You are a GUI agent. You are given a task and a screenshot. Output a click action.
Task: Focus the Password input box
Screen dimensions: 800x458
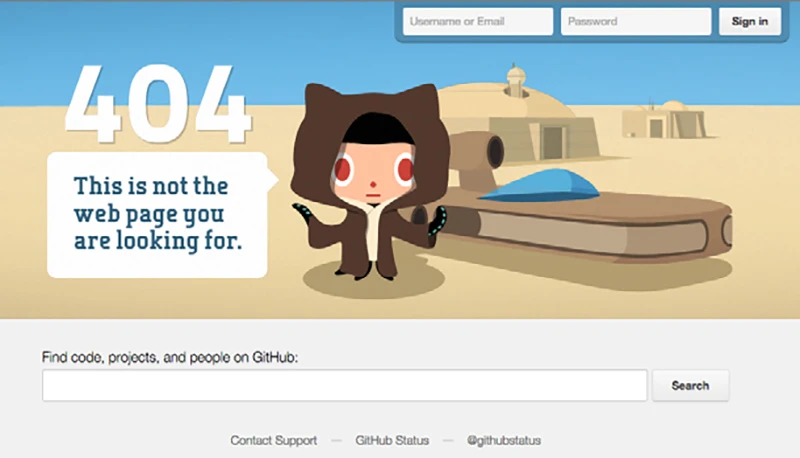point(635,22)
